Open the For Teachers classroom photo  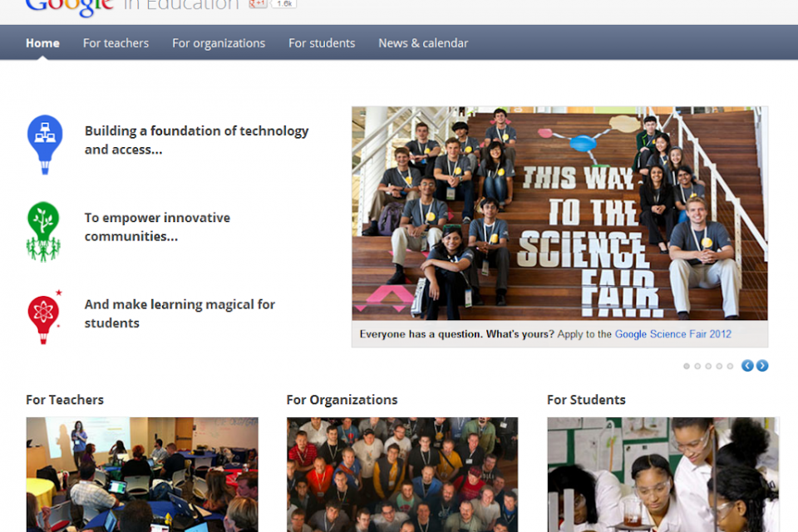click(x=142, y=475)
